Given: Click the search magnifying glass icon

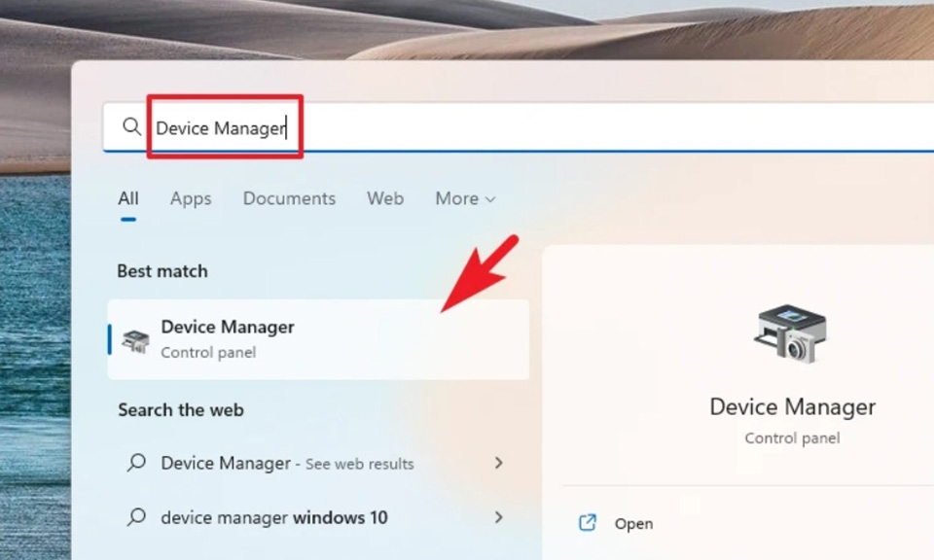Looking at the screenshot, I should (x=131, y=127).
